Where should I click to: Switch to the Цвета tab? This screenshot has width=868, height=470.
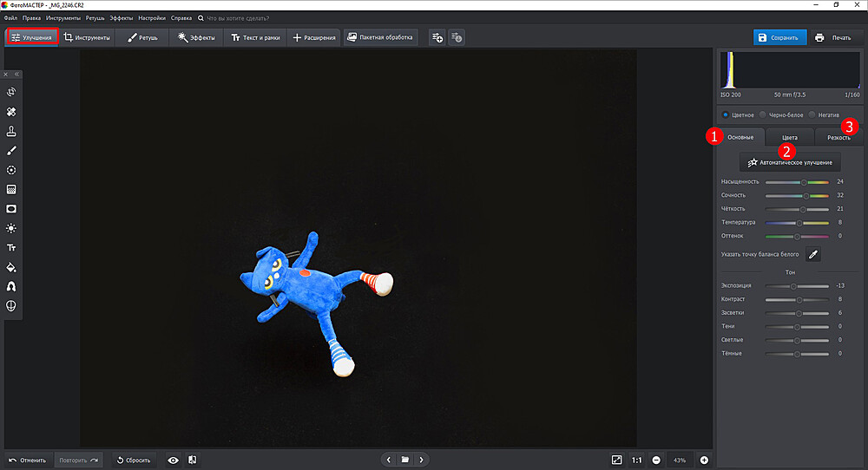789,137
